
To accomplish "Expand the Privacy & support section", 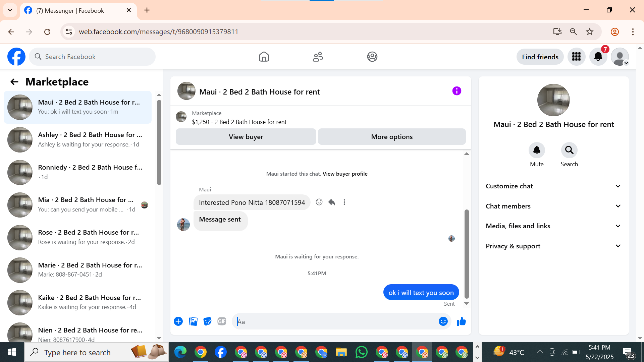I will [553, 246].
